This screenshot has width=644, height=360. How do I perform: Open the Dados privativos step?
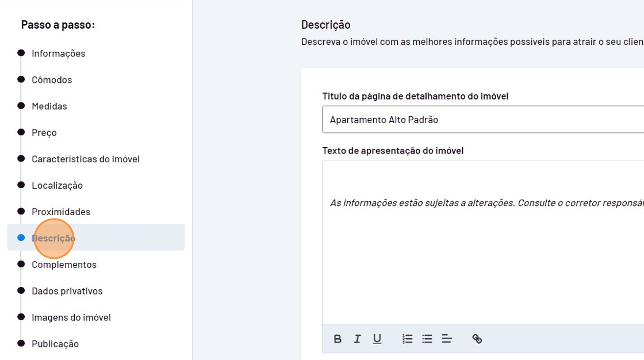click(x=67, y=291)
